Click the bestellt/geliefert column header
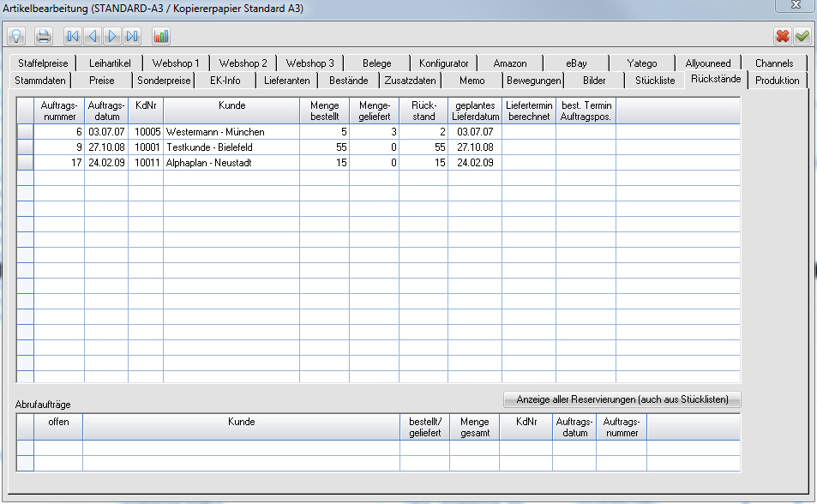Image resolution: width=817 pixels, height=504 pixels. tap(425, 427)
